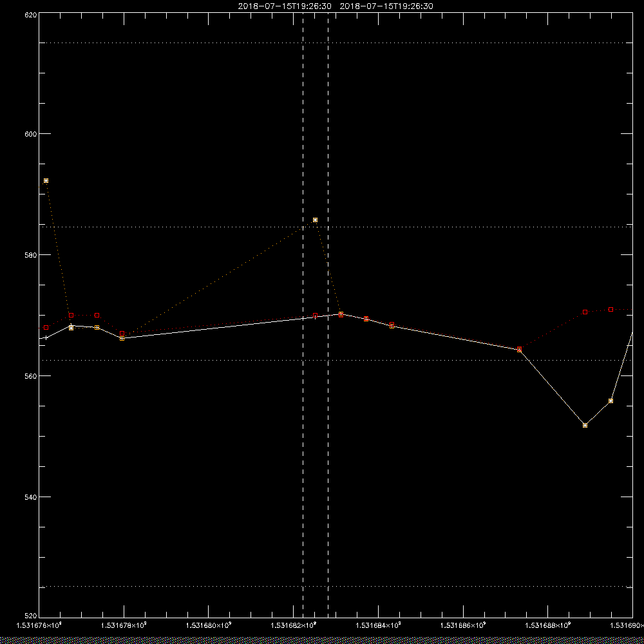Select the 620 y-axis label
The image size is (644, 644).
[x=31, y=14]
